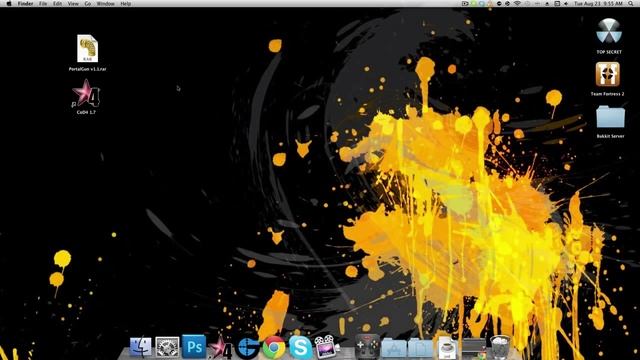Screen dimensions: 640x360
Task: Open Skype from the dock
Action: pyautogui.click(x=300, y=348)
